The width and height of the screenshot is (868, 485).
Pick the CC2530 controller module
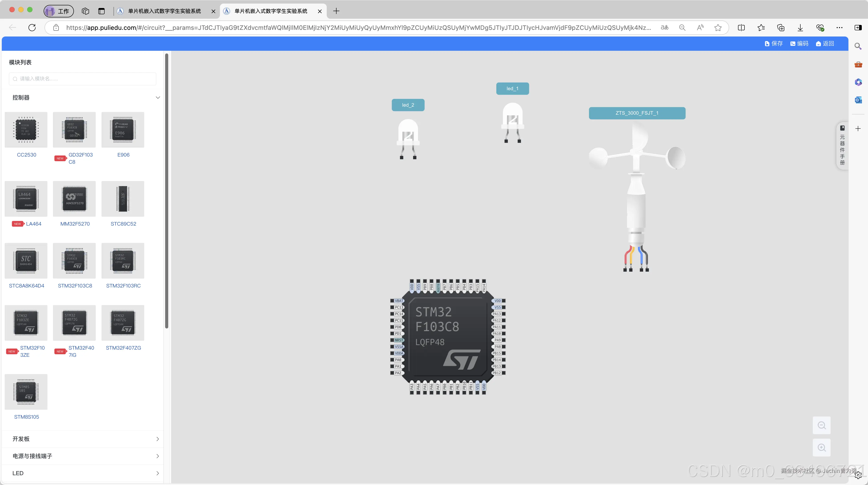click(x=26, y=130)
